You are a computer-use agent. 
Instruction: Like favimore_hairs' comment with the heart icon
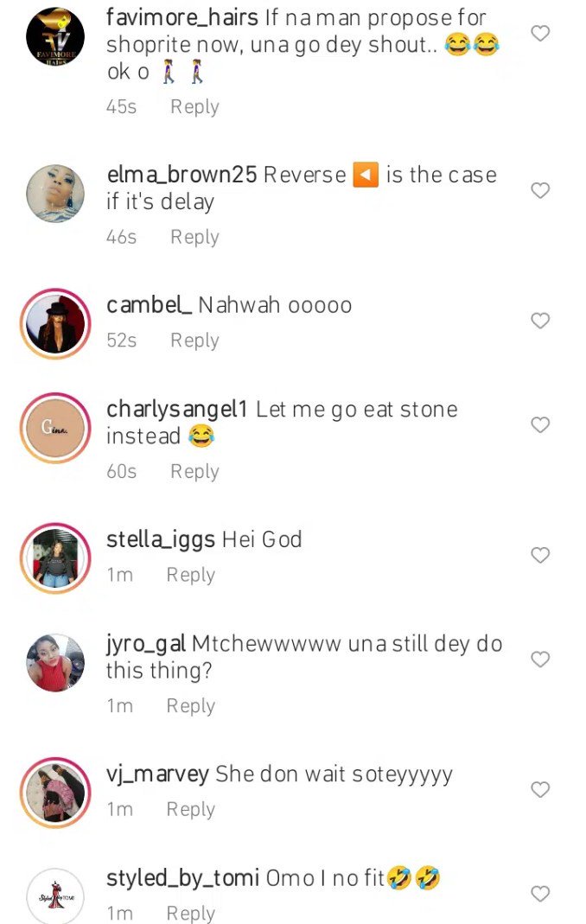(540, 33)
